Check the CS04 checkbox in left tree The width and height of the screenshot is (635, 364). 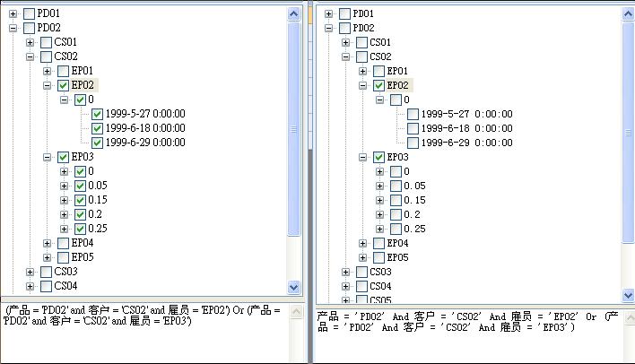point(46,286)
